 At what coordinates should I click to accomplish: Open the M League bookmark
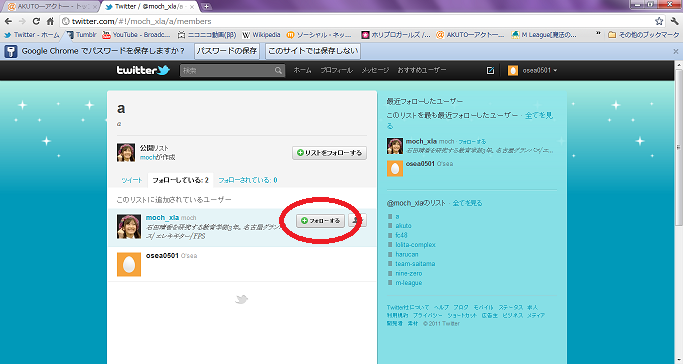[544, 35]
